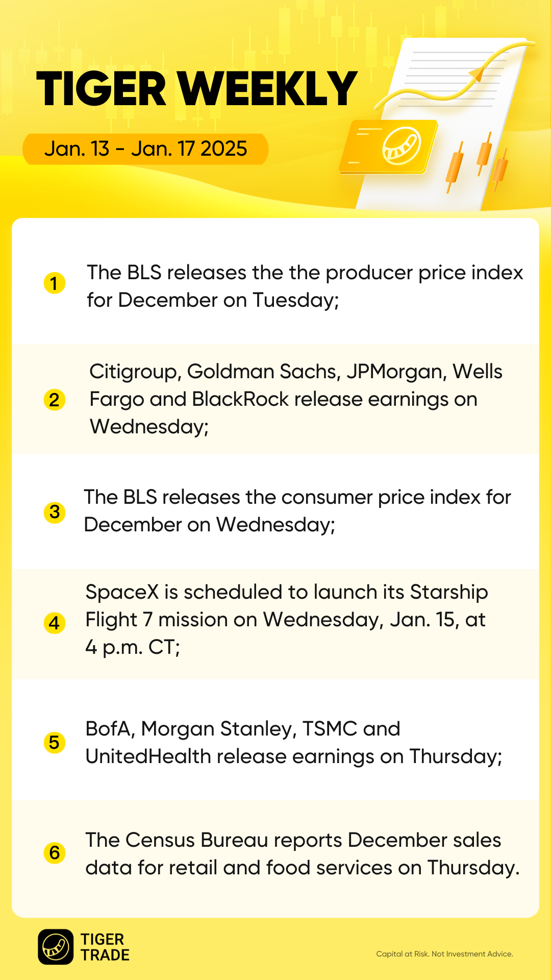Click the Tiger Trade logo icon

point(56,947)
